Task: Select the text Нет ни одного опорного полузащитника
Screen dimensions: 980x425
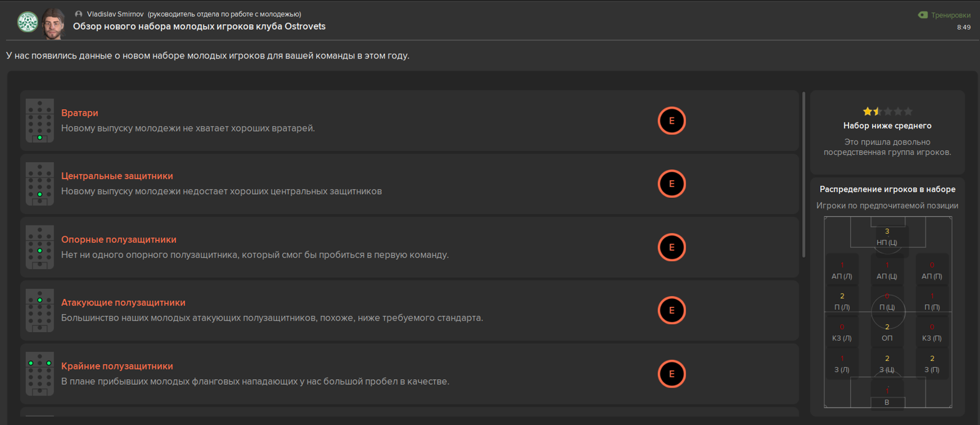Action: tap(254, 255)
